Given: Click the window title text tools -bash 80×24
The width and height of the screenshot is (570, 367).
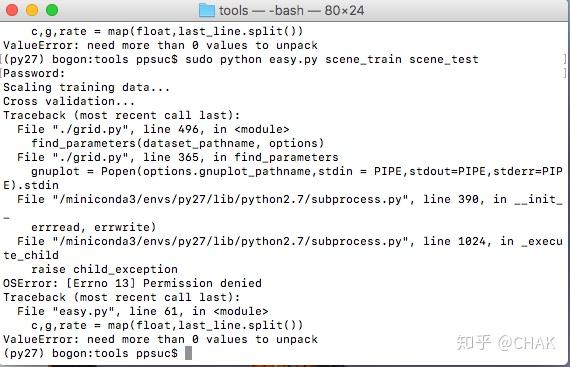Looking at the screenshot, I should (x=291, y=10).
